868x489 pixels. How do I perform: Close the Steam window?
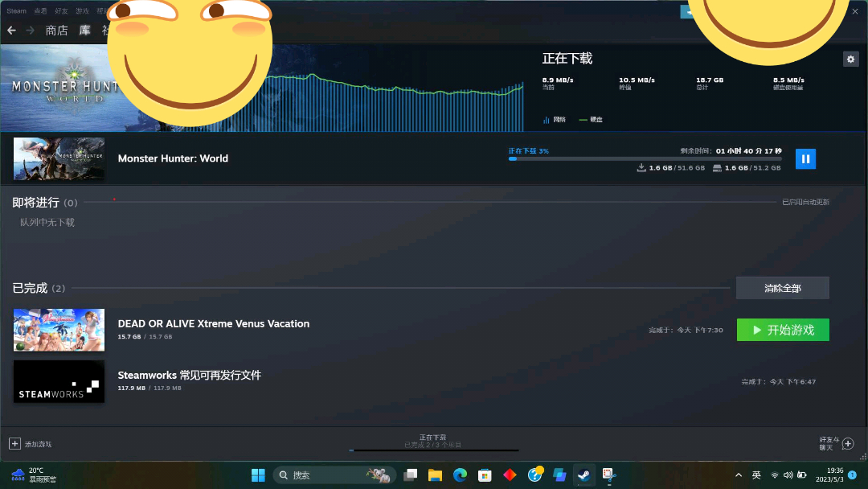coord(855,11)
